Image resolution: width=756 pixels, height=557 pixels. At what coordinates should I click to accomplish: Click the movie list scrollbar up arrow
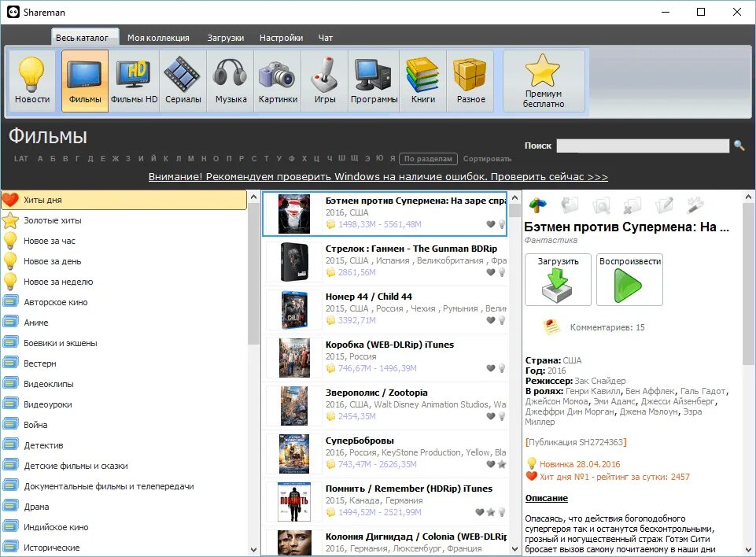(x=514, y=197)
